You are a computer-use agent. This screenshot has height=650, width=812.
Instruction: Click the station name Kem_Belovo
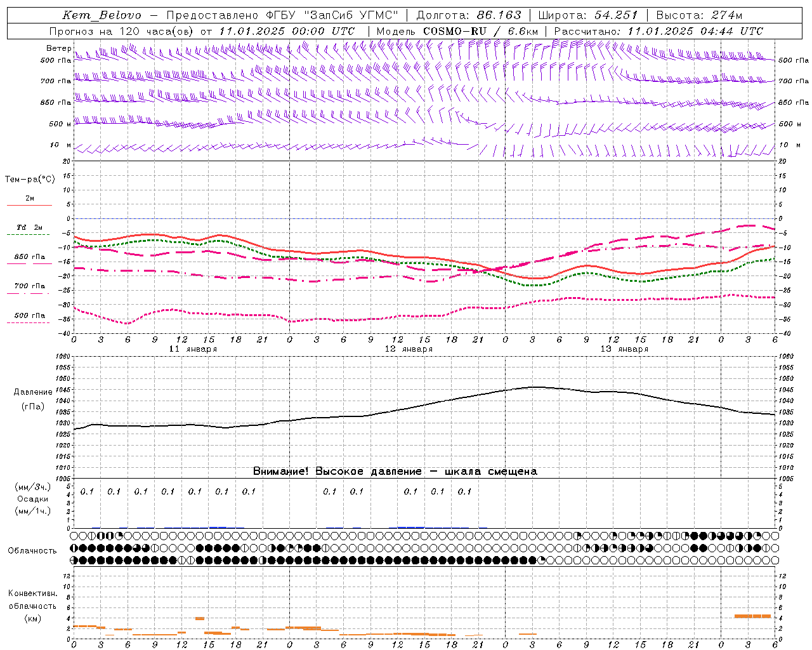101,16
